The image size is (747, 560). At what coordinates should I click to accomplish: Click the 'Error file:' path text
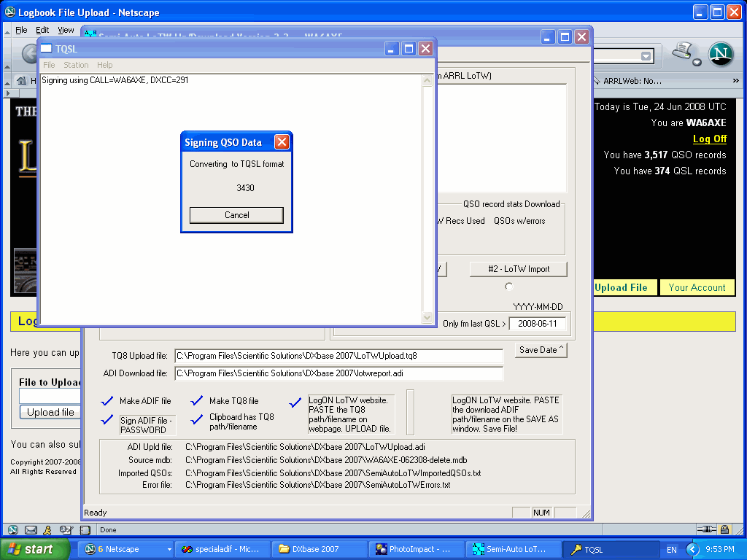(318, 485)
